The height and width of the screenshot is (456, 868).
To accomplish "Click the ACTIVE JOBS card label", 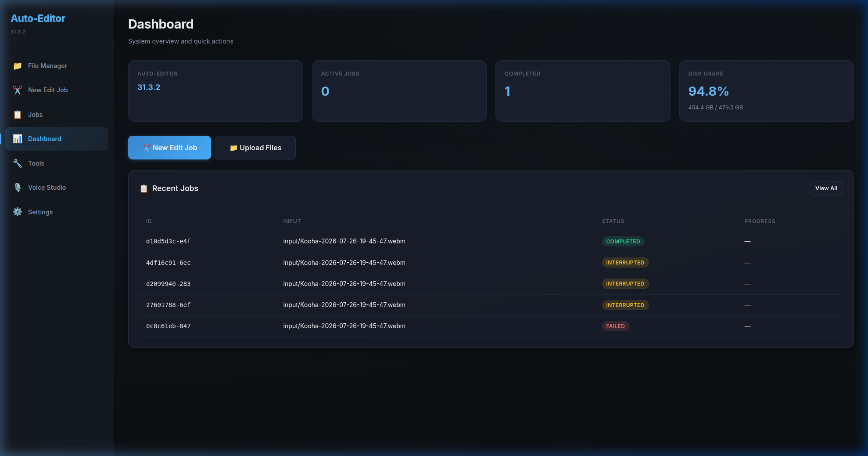I will 340,74.
